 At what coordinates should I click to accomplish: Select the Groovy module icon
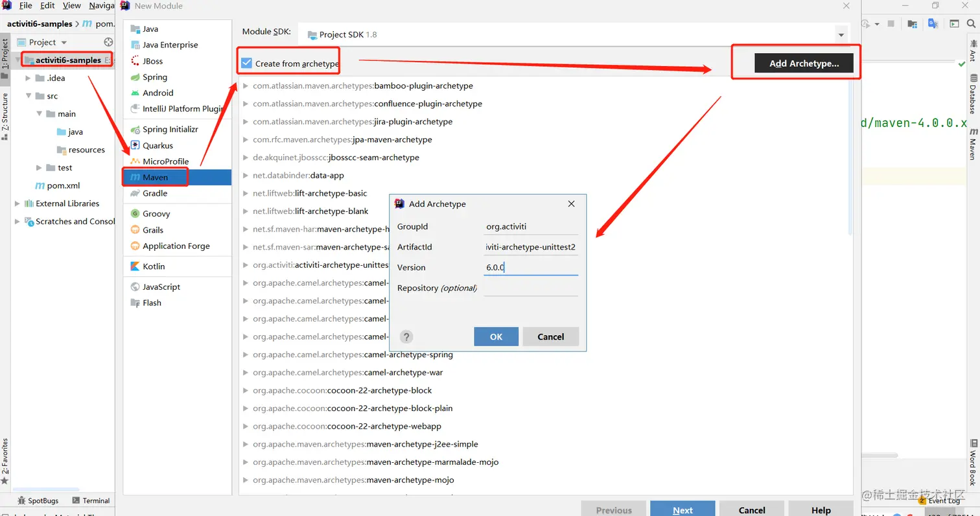[x=135, y=214]
